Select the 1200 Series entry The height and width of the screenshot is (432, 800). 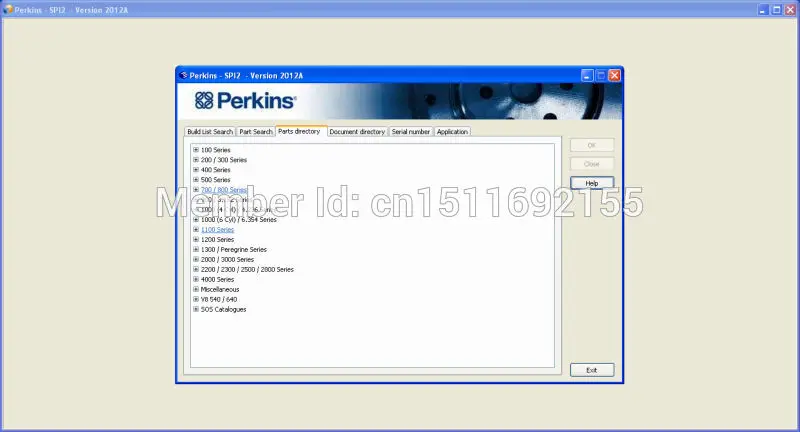[217, 239]
